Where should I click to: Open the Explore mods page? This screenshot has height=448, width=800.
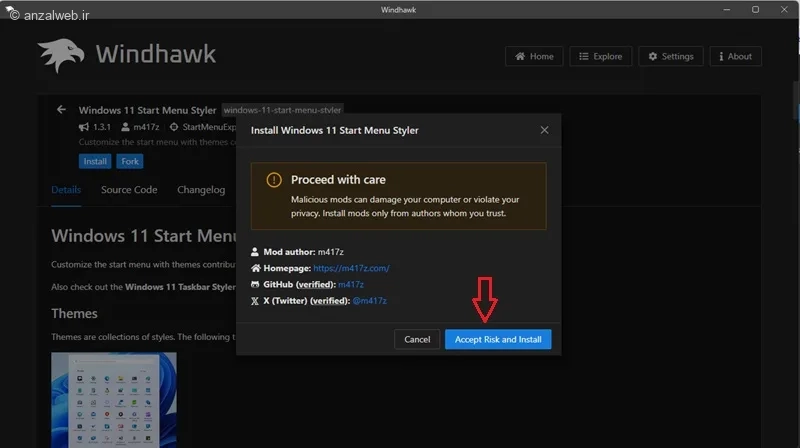600,57
